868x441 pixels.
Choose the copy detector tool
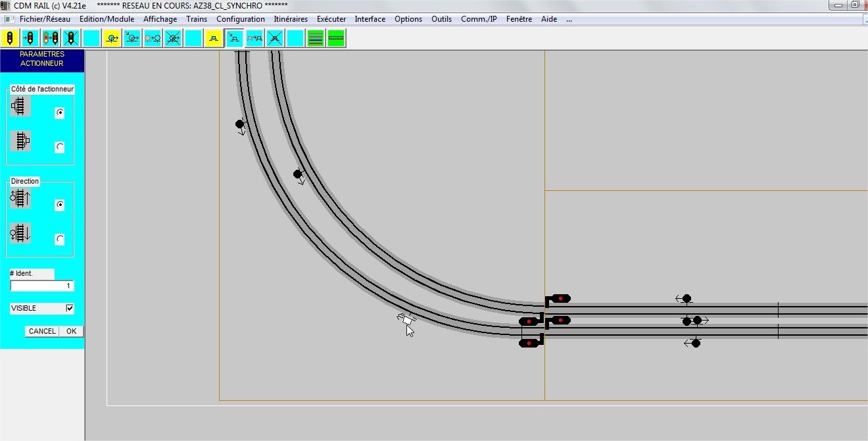click(153, 38)
